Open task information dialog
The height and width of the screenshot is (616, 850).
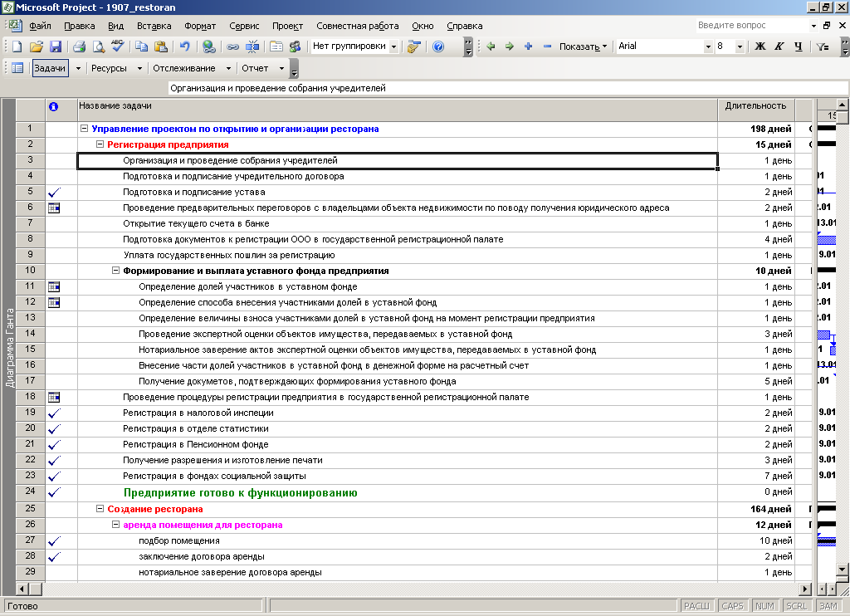pyautogui.click(x=276, y=46)
